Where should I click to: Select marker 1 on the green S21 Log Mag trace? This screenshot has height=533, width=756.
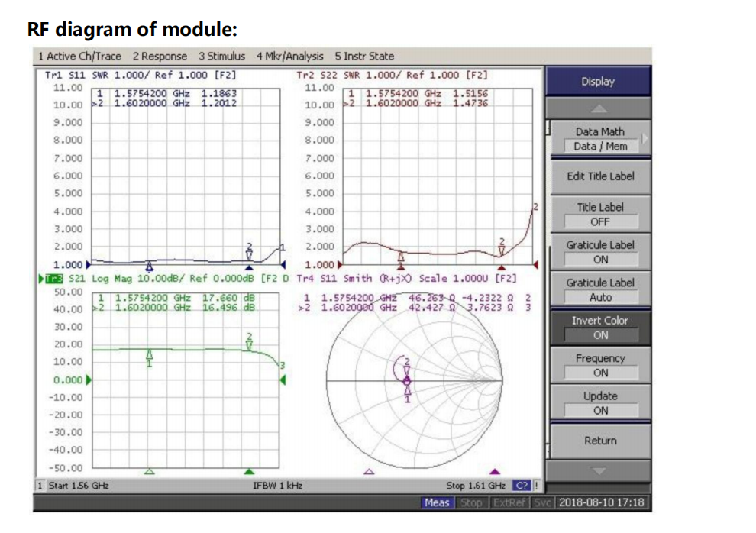(x=150, y=358)
